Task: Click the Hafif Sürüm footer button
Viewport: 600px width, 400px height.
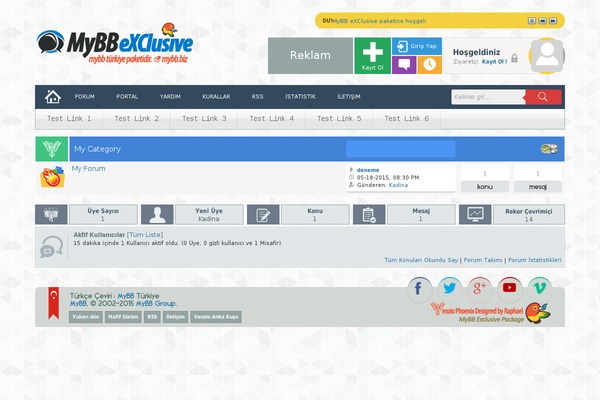Action: click(123, 317)
